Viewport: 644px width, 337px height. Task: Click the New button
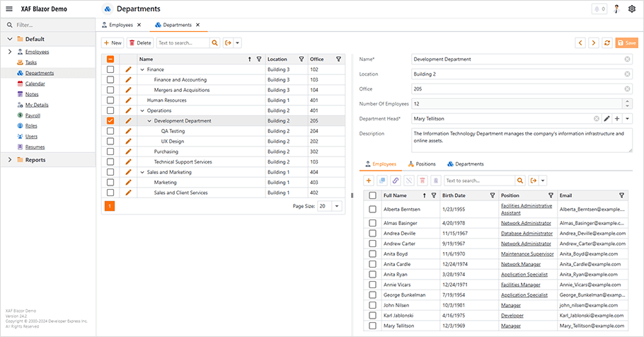[112, 43]
